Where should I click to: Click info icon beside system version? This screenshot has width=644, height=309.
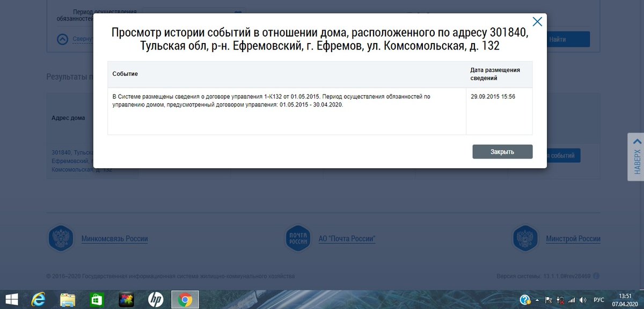(x=596, y=276)
